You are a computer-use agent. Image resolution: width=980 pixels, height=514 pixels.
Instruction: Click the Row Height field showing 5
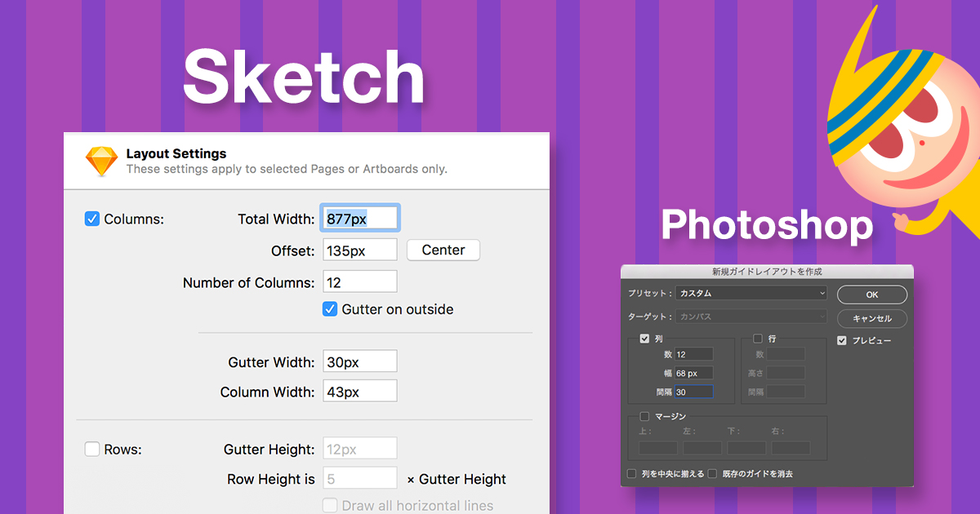pyautogui.click(x=360, y=479)
